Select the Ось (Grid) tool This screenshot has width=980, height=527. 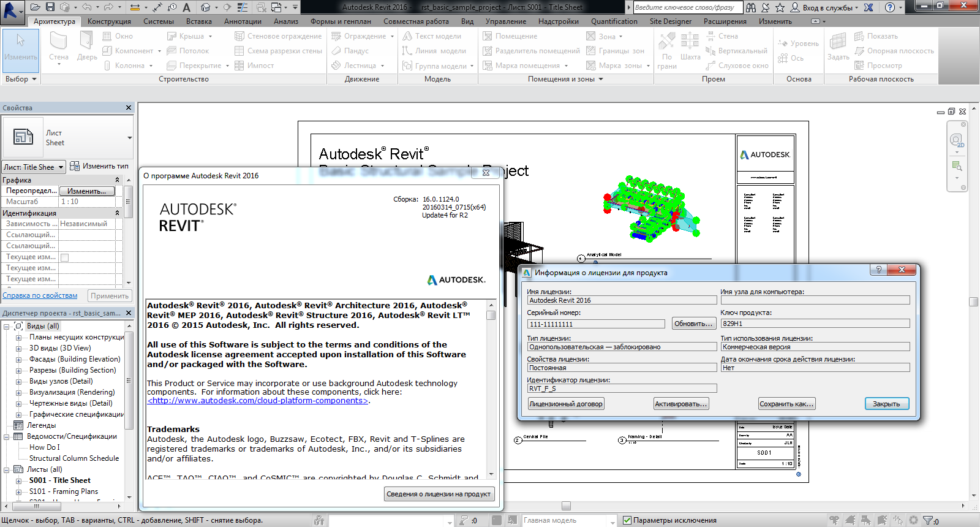(790, 58)
